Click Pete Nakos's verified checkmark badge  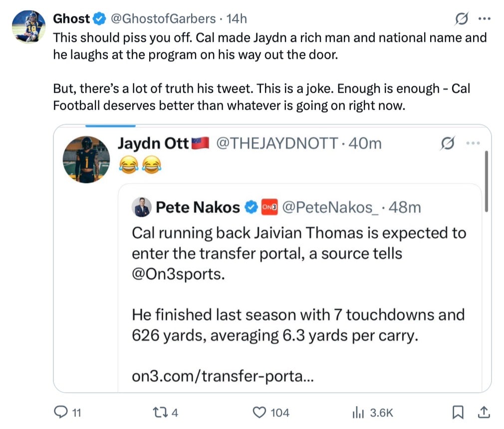[251, 208]
